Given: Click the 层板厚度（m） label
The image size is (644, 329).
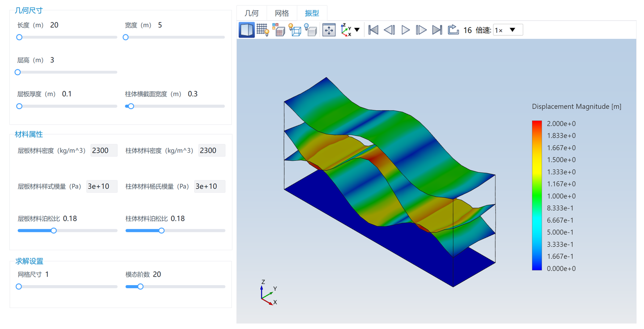Looking at the screenshot, I should [x=37, y=94].
